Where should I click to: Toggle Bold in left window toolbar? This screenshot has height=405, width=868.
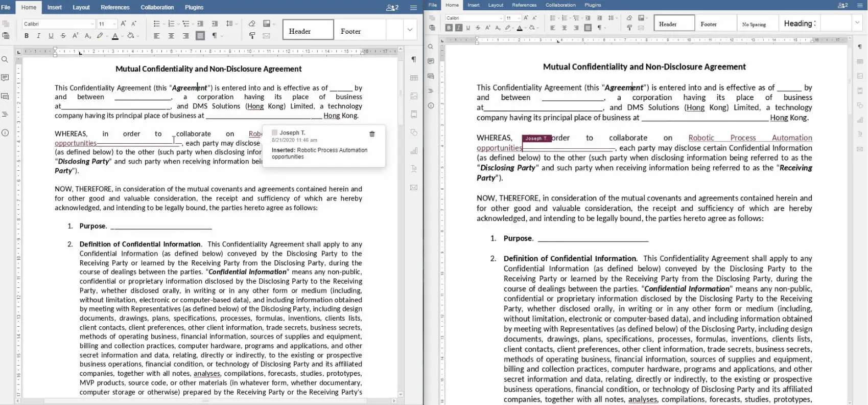click(27, 36)
